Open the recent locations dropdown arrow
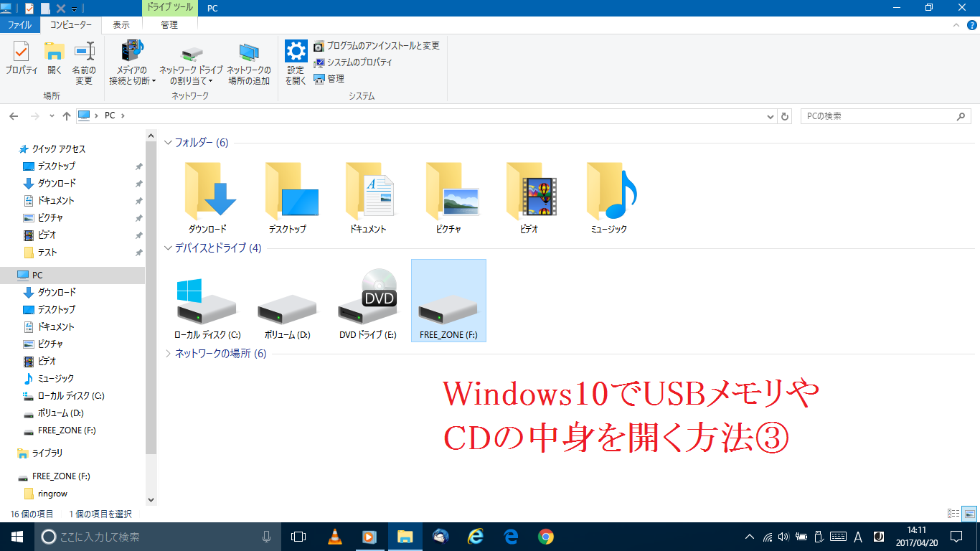This screenshot has width=980, height=551. pos(52,116)
